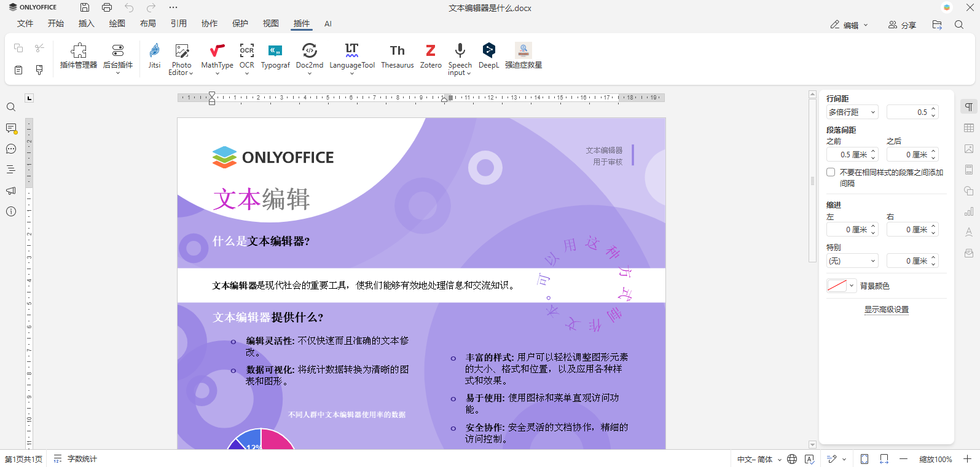Click the line spacing value field 0.5

point(912,112)
